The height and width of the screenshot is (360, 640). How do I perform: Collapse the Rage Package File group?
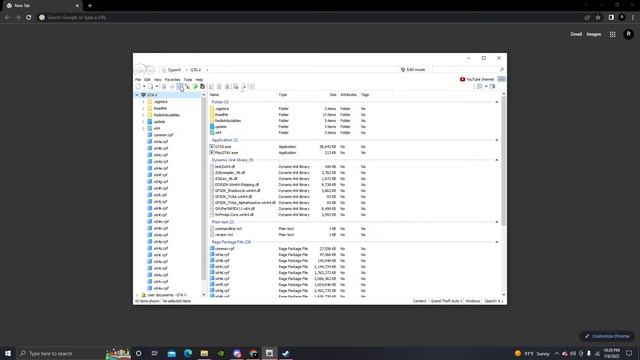497,242
